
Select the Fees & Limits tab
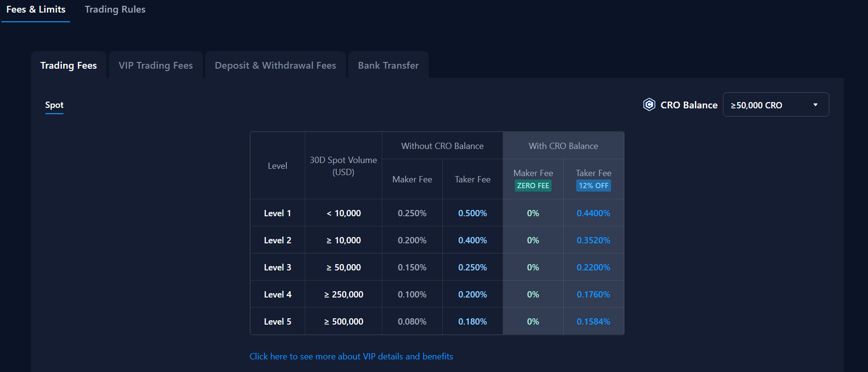pos(36,10)
